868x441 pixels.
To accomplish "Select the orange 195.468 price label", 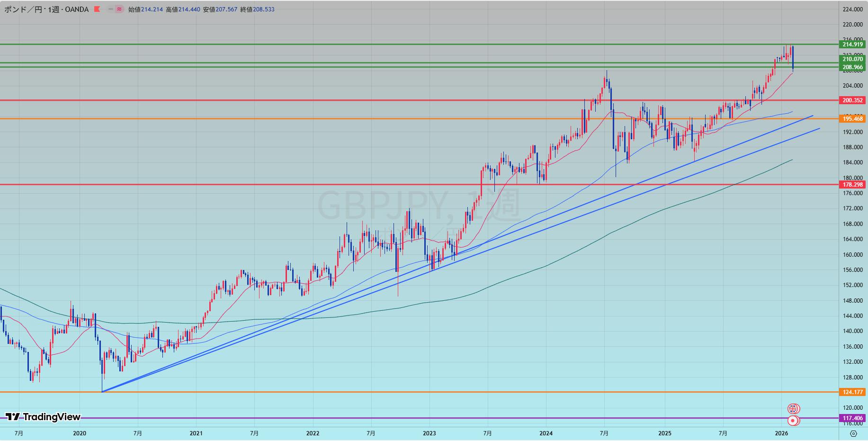I will 852,118.
